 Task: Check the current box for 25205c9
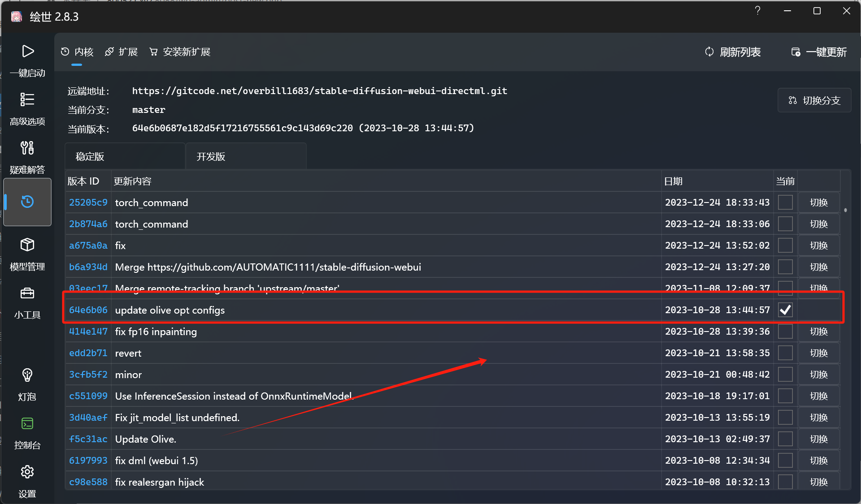pyautogui.click(x=785, y=202)
